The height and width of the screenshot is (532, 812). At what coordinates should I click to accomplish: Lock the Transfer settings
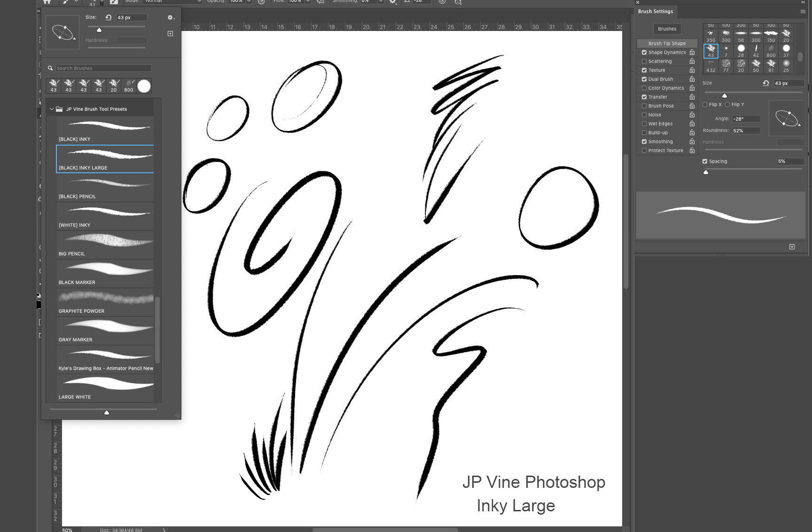(x=692, y=97)
